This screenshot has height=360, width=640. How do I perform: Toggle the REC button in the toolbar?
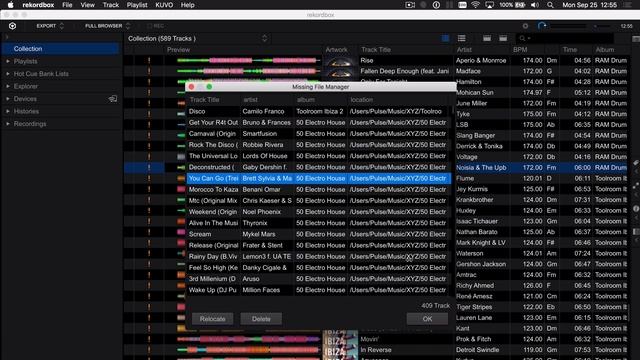coord(155,26)
